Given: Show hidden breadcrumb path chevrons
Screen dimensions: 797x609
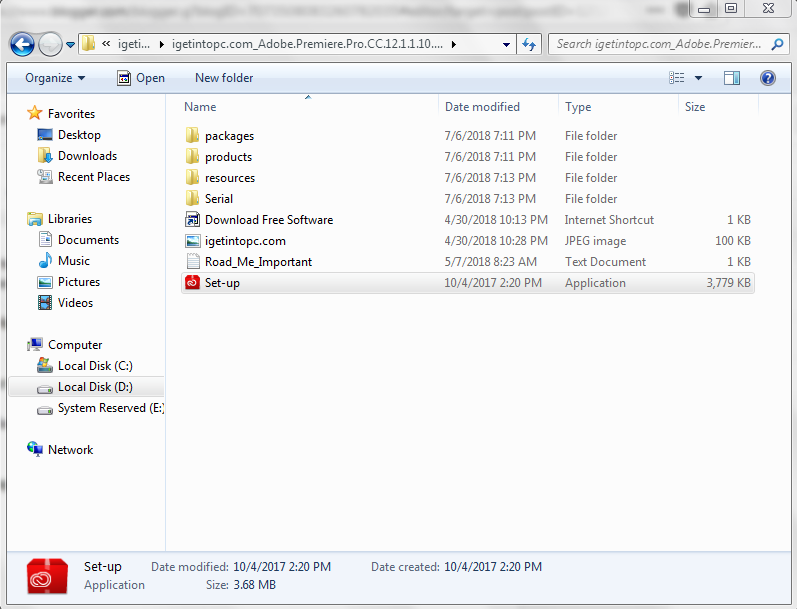Looking at the screenshot, I should coord(106,44).
